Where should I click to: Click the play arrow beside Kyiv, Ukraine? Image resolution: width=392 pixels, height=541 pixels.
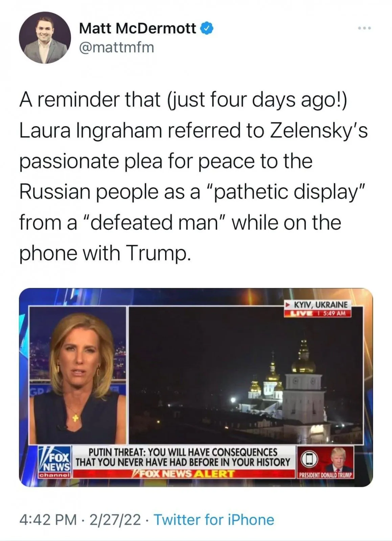point(287,305)
